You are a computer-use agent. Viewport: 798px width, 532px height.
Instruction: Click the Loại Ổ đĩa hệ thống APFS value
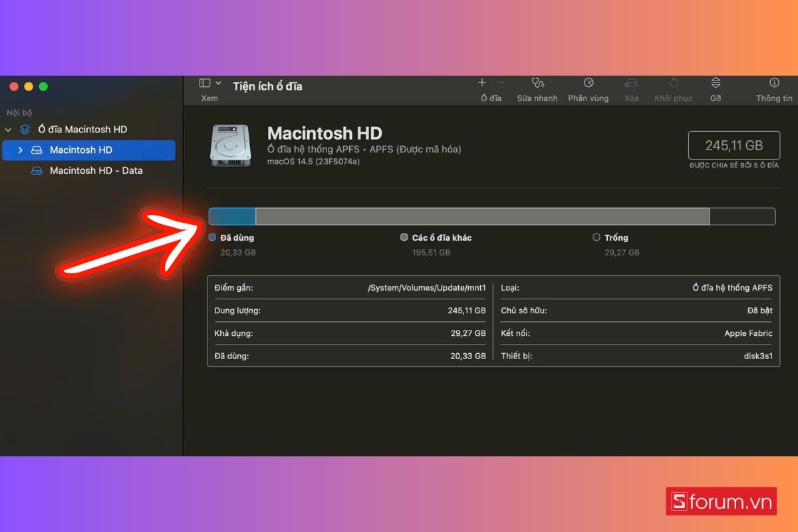coord(733,288)
